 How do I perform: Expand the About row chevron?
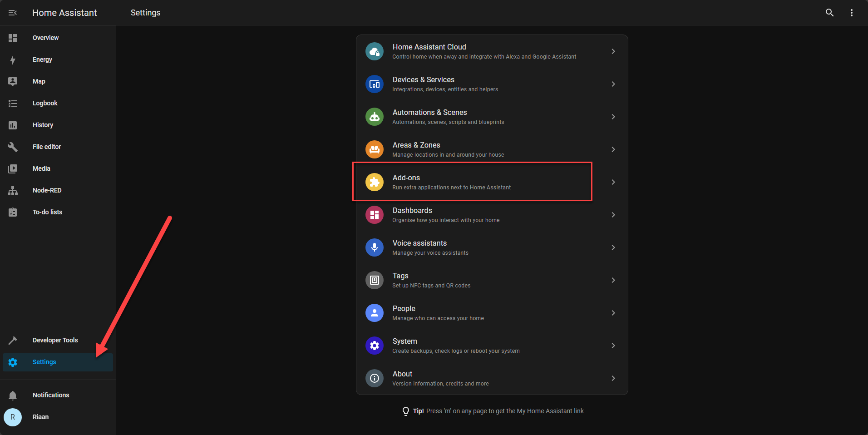coord(613,378)
